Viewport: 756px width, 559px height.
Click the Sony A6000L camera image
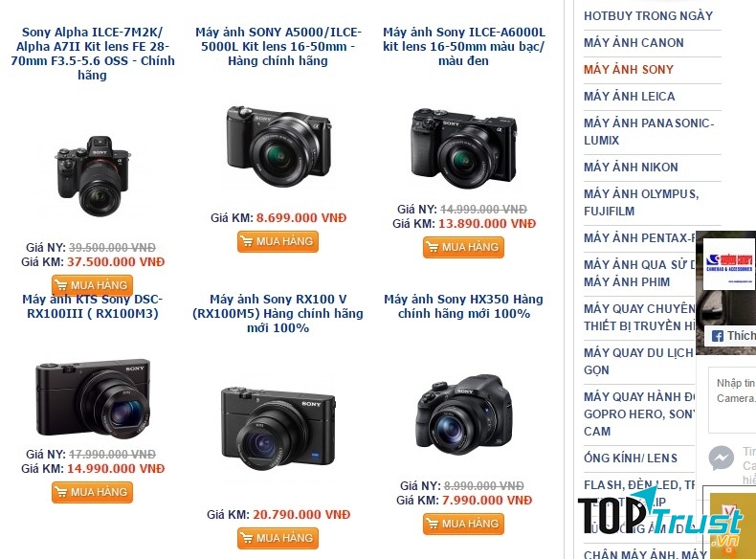point(463,147)
